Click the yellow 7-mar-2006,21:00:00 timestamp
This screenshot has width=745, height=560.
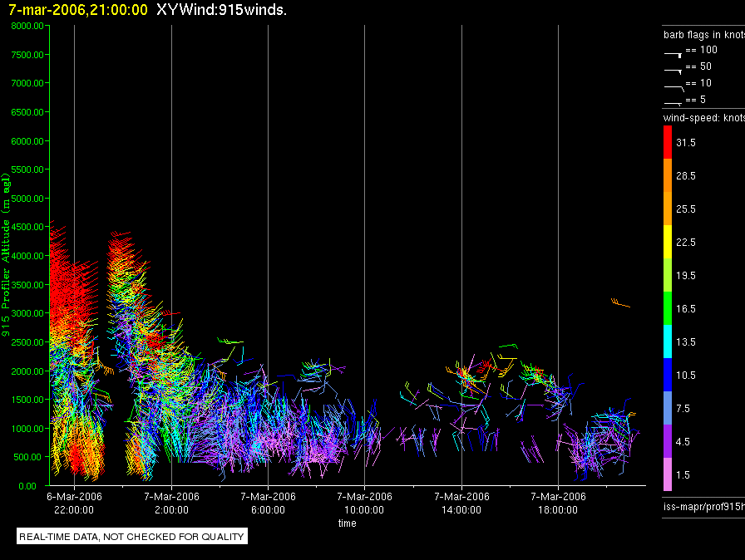click(x=78, y=9)
